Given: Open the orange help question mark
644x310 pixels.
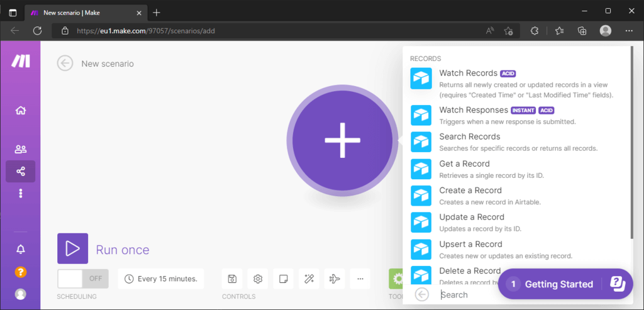Looking at the screenshot, I should 21,272.
